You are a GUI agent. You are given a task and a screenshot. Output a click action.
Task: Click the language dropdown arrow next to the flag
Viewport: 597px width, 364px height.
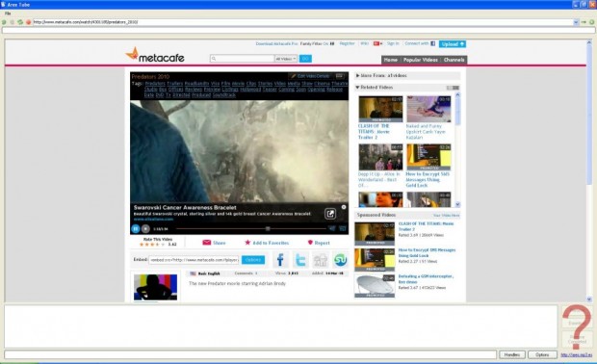[381, 43]
